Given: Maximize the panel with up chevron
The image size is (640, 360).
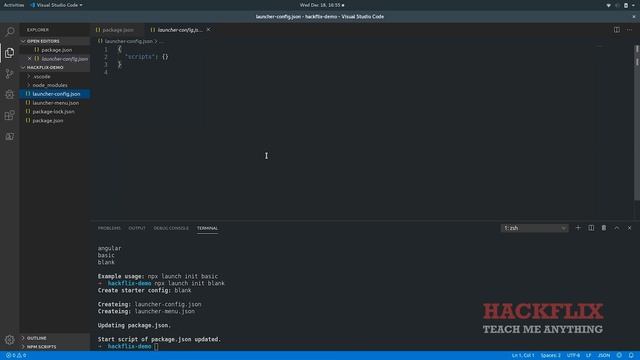Looking at the screenshot, I should [x=617, y=228].
